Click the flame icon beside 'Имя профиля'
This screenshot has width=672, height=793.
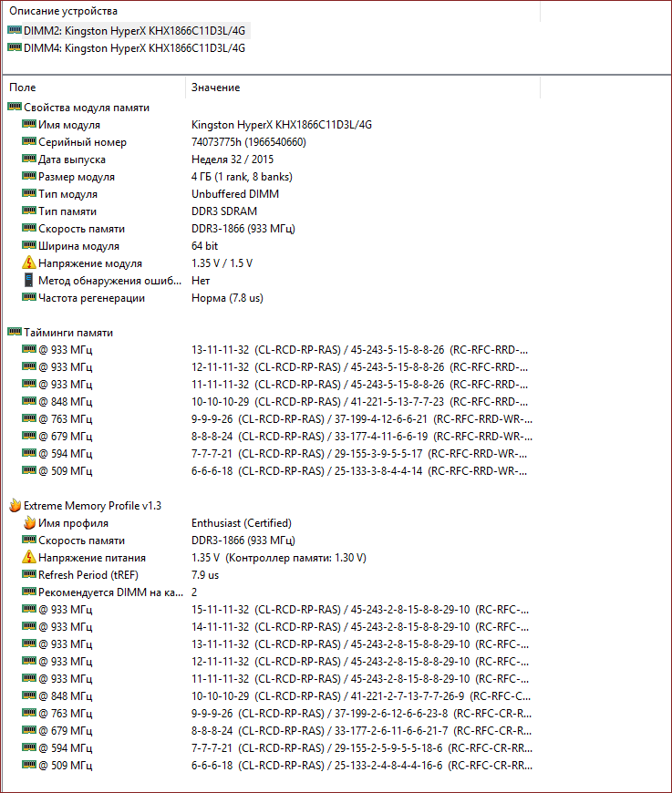coord(30,522)
